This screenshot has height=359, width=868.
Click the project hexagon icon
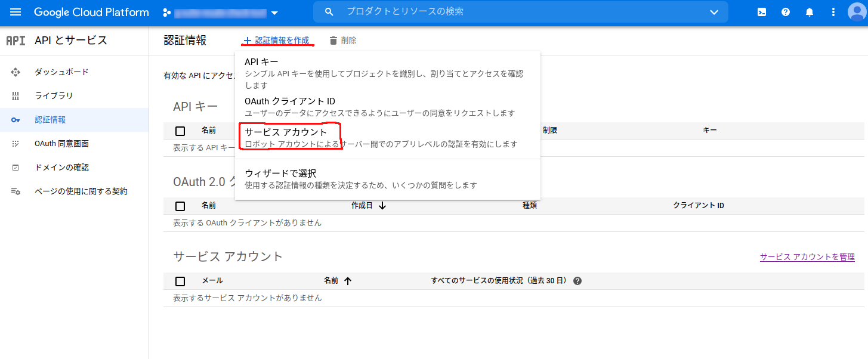pos(166,13)
